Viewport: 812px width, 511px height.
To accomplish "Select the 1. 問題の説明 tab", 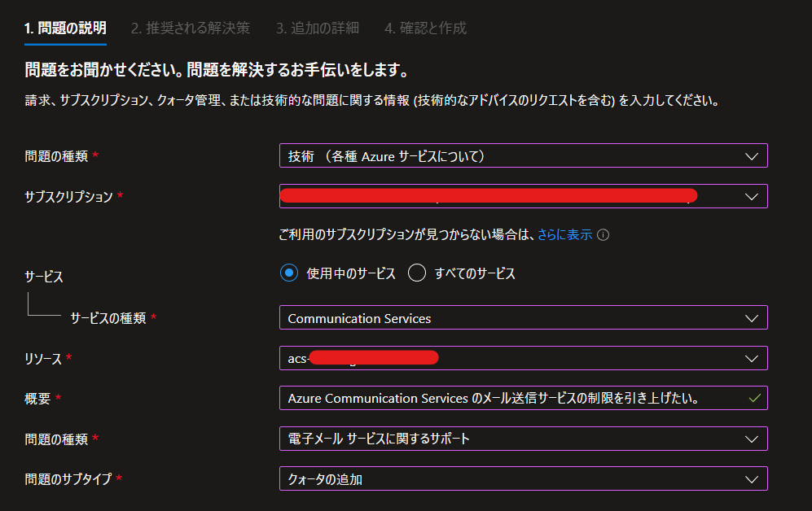I will 65,28.
